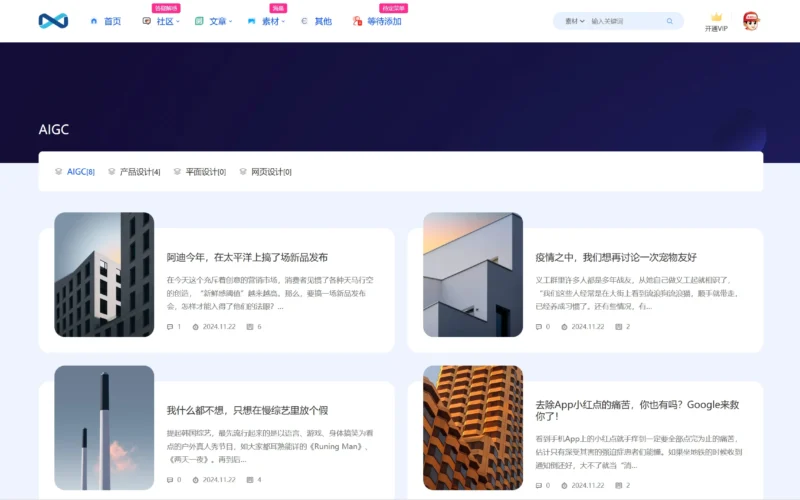Open the user avatar in top-right
Screen dimensions: 800x500
(x=751, y=21)
